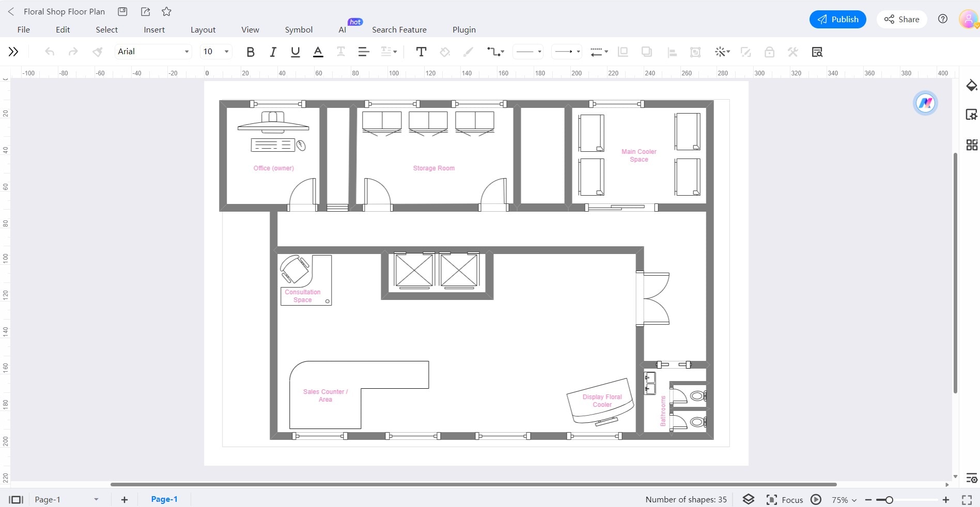
Task: Open the page settings side panel
Action: tap(972, 115)
